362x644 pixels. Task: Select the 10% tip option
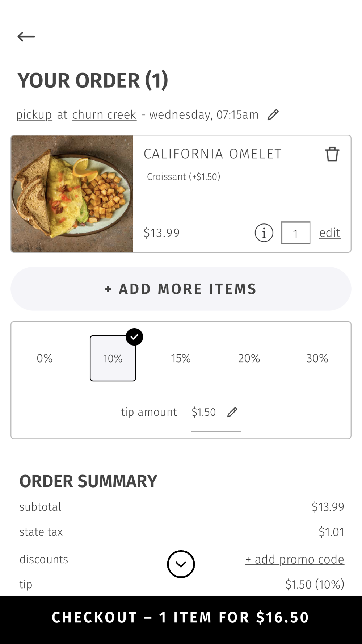point(113,358)
